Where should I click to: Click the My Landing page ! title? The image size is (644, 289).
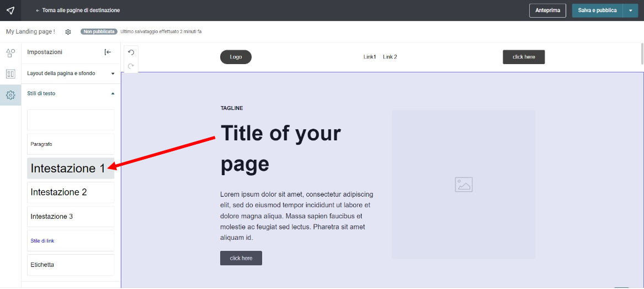31,31
